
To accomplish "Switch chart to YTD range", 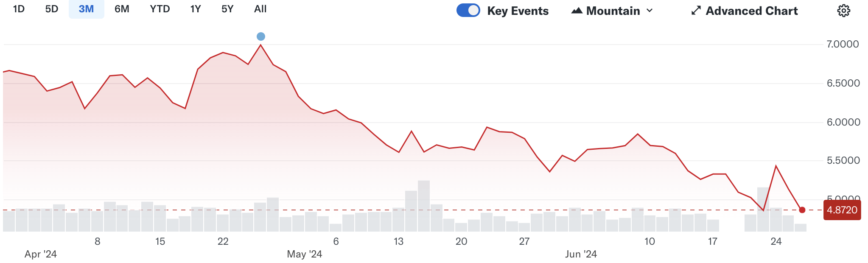I will point(160,9).
